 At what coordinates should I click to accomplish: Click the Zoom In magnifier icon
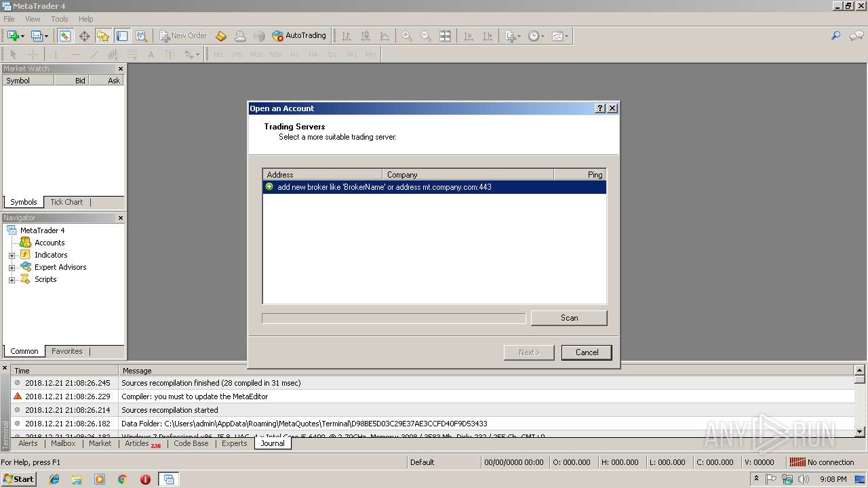tap(407, 36)
